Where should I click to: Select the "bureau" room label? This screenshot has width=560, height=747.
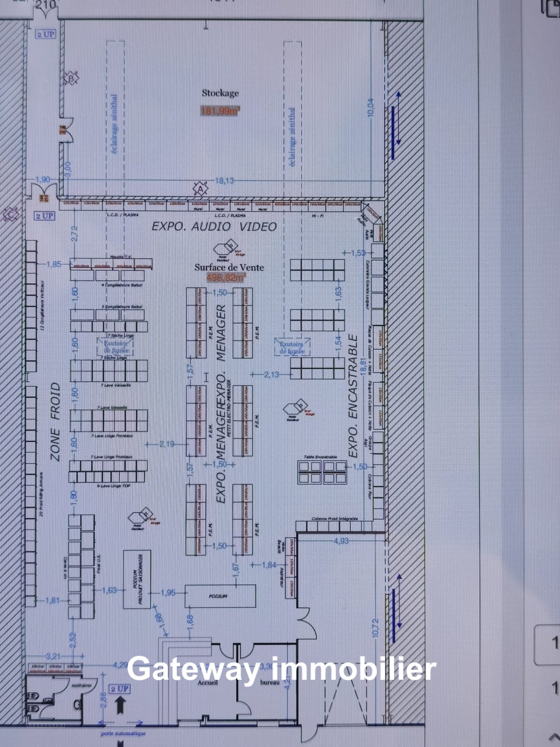[270, 682]
